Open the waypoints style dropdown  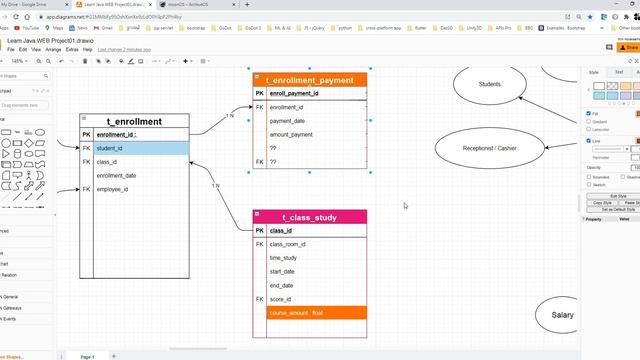tap(170, 61)
